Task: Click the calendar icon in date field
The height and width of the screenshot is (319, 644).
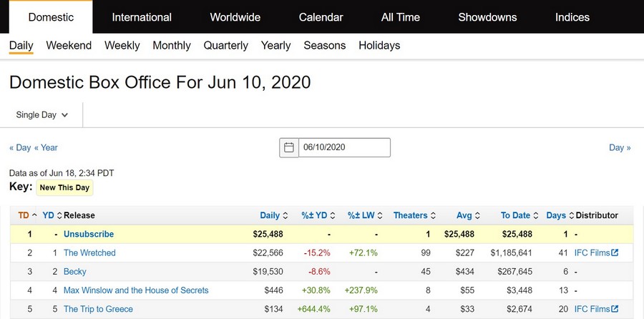Action: [x=289, y=147]
